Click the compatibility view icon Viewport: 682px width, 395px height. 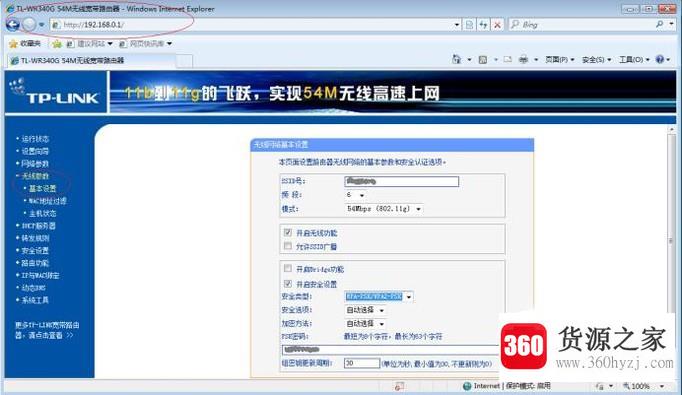coord(469,25)
